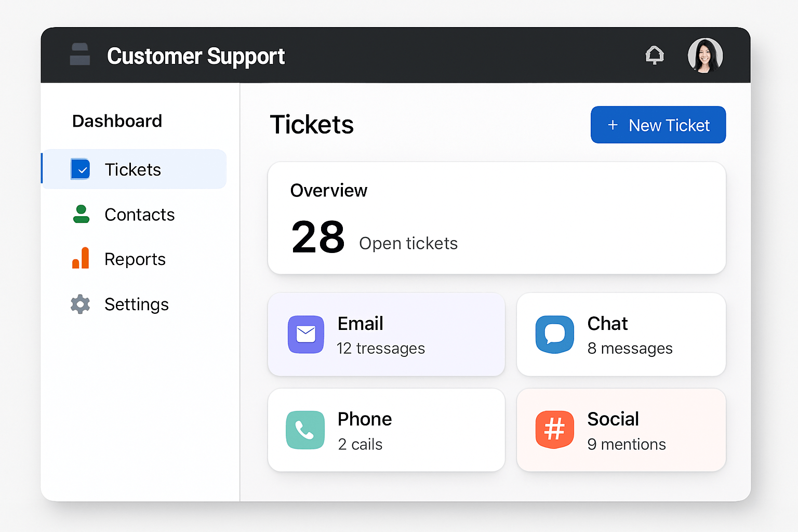Open Settings via the gear icon
The width and height of the screenshot is (798, 532).
pyautogui.click(x=81, y=304)
